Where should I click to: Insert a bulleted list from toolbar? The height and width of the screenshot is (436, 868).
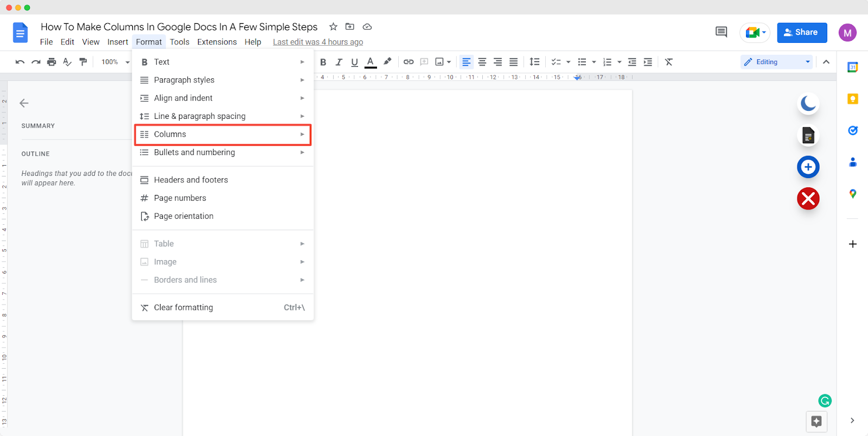[582, 62]
